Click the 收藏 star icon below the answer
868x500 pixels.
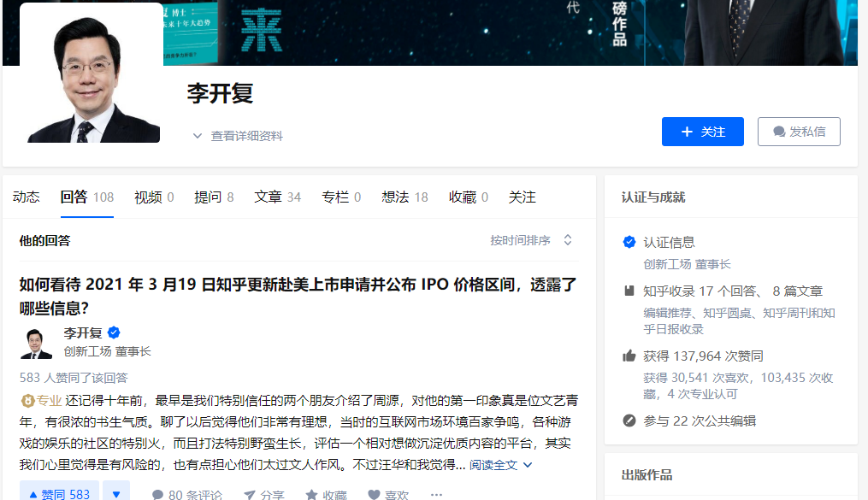click(311, 492)
